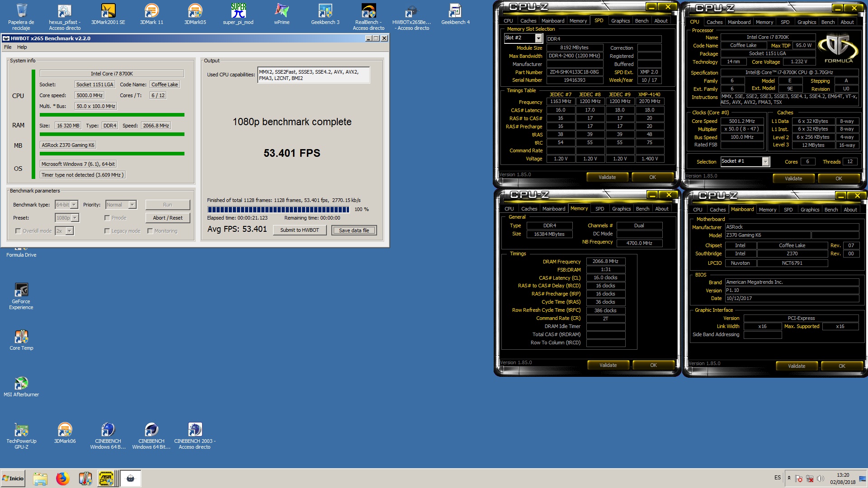
Task: Open the 3DMark05 desktop icon
Action: tap(195, 14)
